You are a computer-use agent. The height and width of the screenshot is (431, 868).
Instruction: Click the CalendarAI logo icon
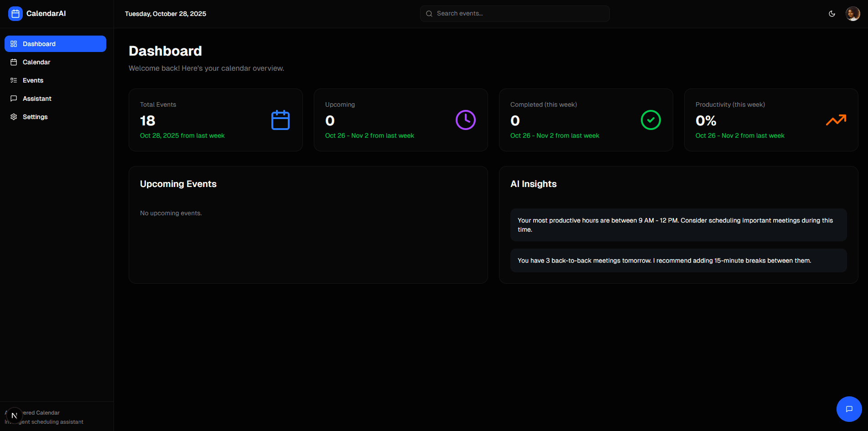[x=15, y=14]
